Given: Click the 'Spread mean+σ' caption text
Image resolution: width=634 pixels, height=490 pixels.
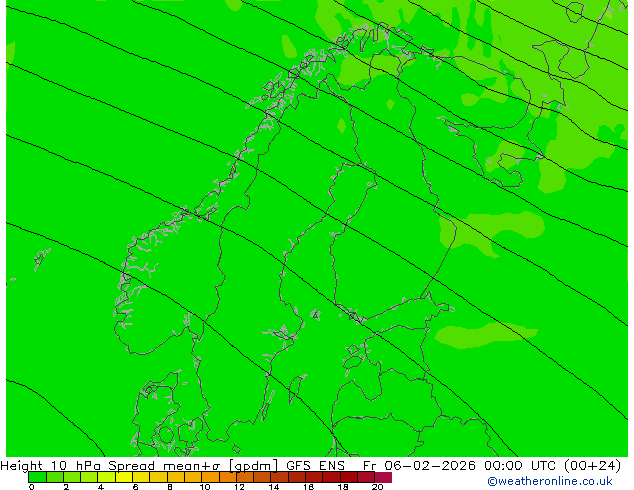Looking at the screenshot, I should coord(165,466).
